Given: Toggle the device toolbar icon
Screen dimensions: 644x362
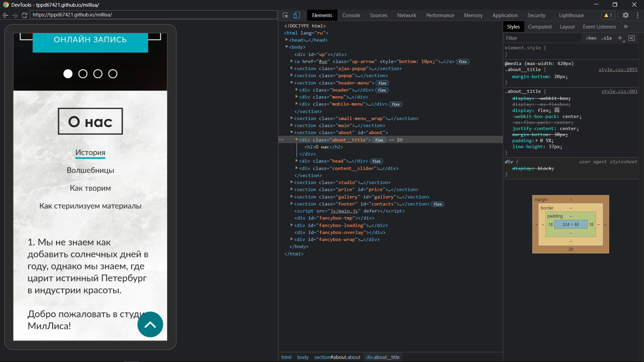Looking at the screenshot, I should (297, 15).
